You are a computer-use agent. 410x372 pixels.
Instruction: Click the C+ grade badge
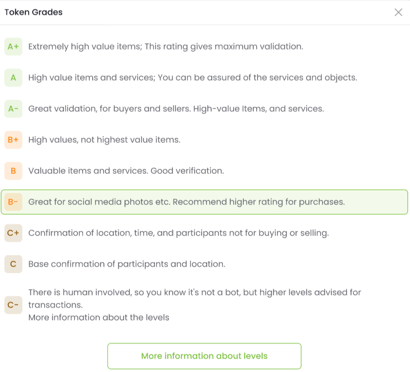coord(13,233)
